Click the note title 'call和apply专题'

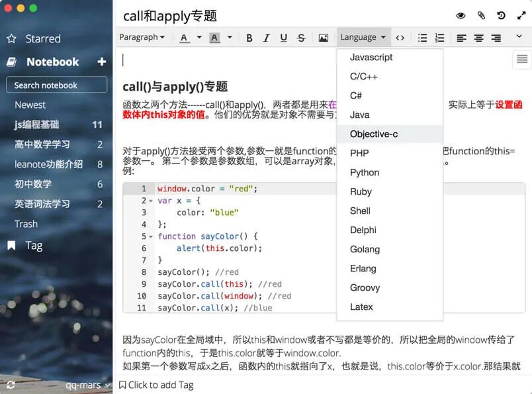pos(170,16)
